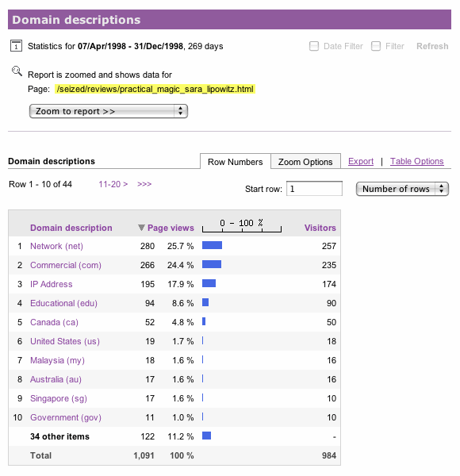Open the Zoom Options tab
Viewport: 460px width, 476px height.
click(305, 162)
